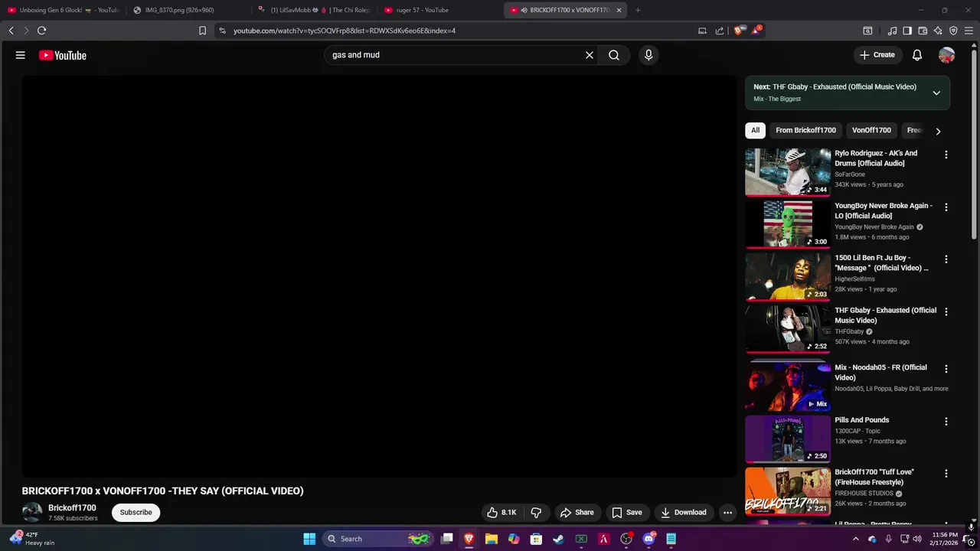Bookmark this page in the address bar
This screenshot has height=551, width=980.
tap(202, 31)
